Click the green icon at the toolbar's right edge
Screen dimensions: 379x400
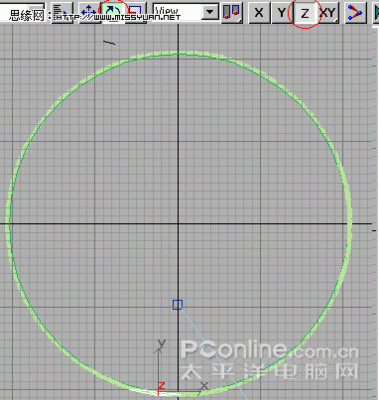click(376, 13)
